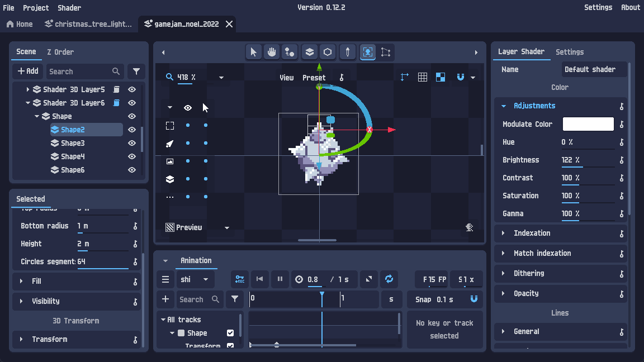Add a new animation track with plus
Screen dimensions: 644x362
tap(165, 299)
